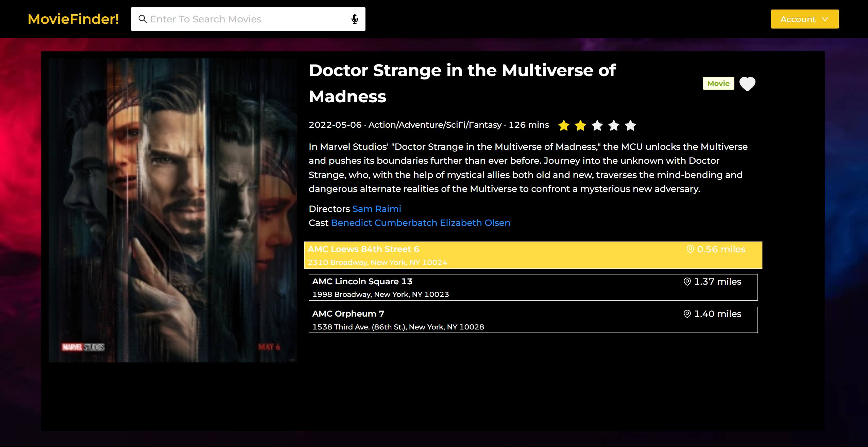This screenshot has width=868, height=447.
Task: Rate the movie four stars
Action: tap(614, 125)
